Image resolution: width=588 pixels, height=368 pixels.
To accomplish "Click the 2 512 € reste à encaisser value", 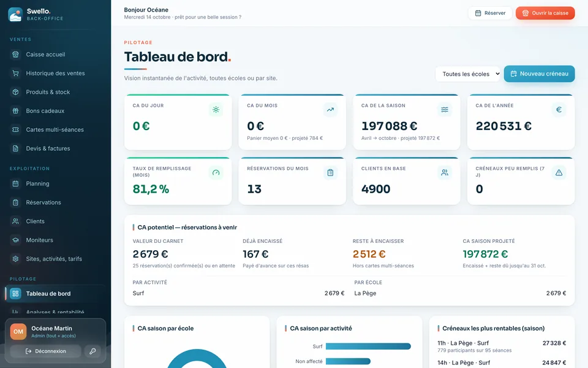I will point(369,254).
